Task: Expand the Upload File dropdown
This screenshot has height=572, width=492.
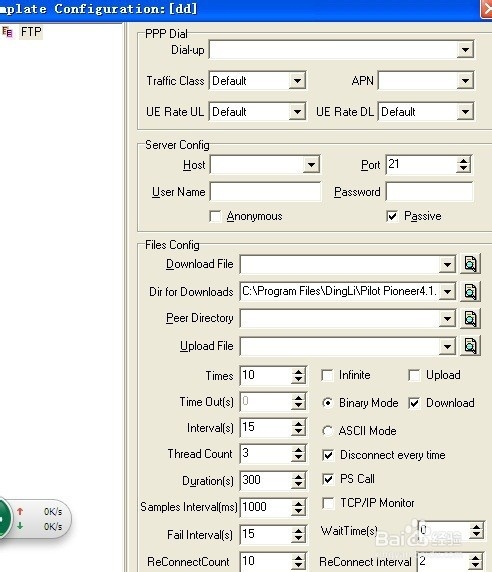Action: pos(447,346)
